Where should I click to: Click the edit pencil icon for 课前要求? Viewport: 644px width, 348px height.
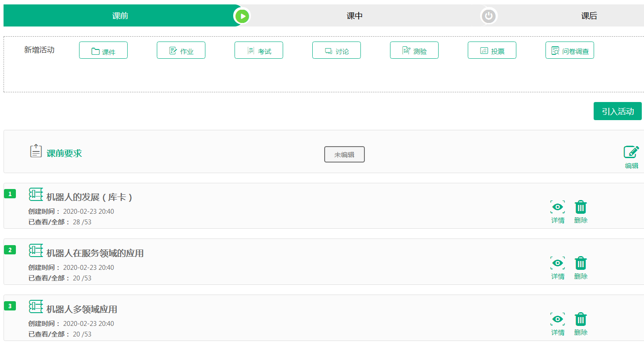coord(631,152)
